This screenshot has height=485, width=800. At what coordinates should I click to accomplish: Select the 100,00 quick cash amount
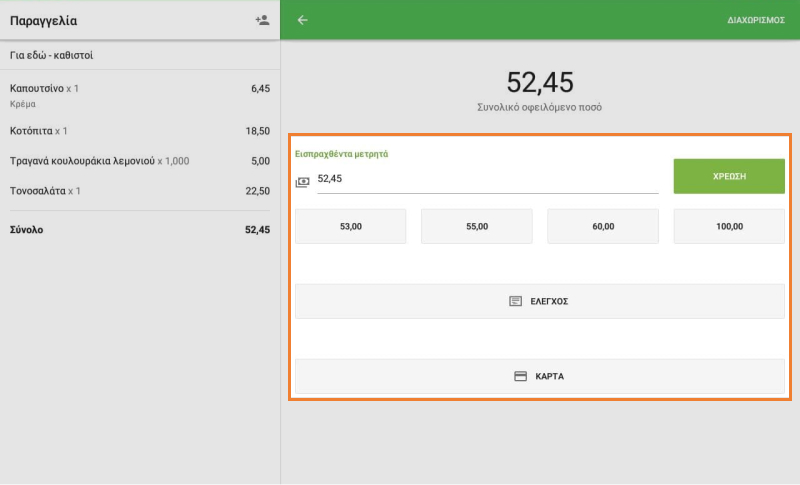[x=729, y=227]
